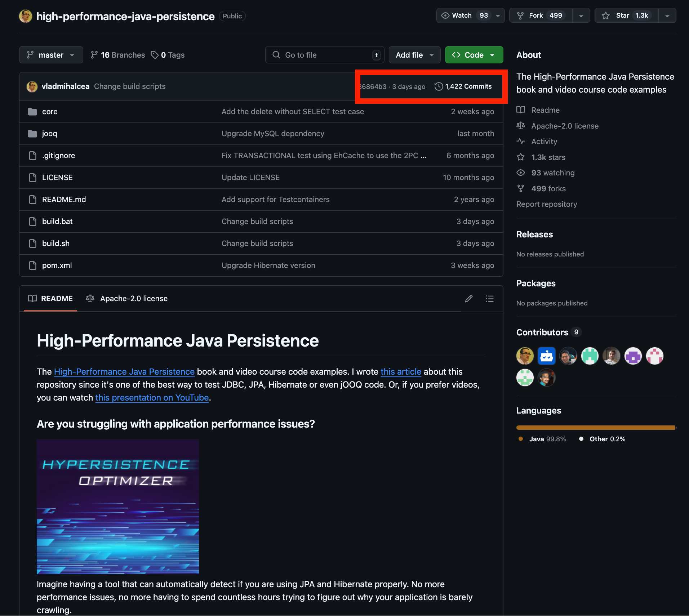The height and width of the screenshot is (616, 689).
Task: Open build.sh file
Action: pyautogui.click(x=56, y=244)
